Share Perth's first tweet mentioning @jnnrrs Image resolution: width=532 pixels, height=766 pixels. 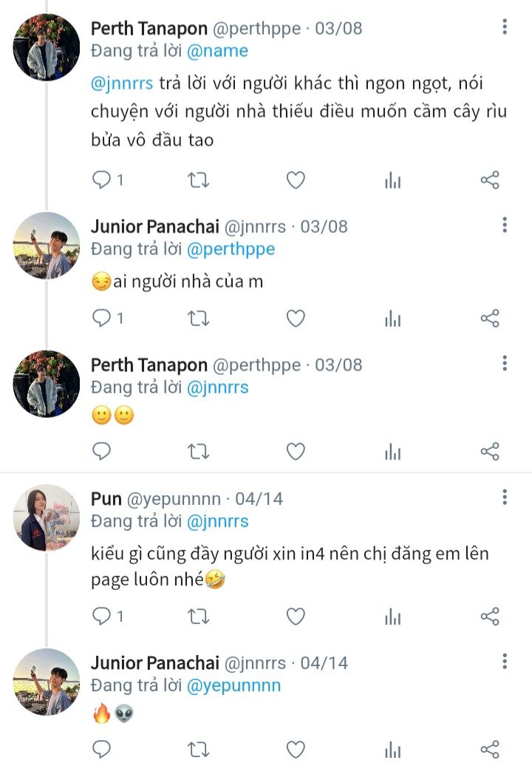490,180
